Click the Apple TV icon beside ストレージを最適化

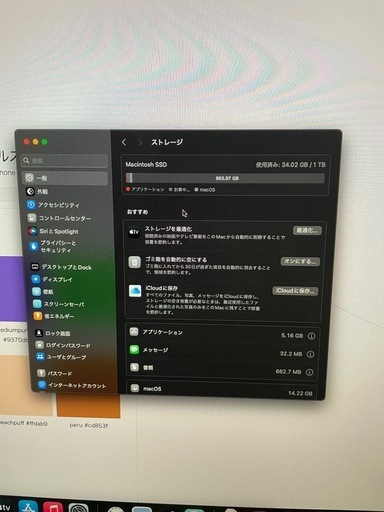point(134,232)
